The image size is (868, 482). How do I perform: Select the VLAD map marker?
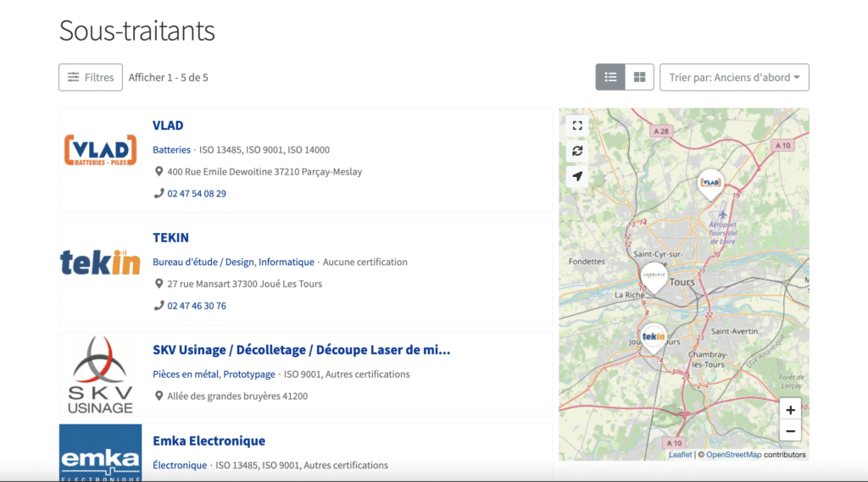click(710, 185)
